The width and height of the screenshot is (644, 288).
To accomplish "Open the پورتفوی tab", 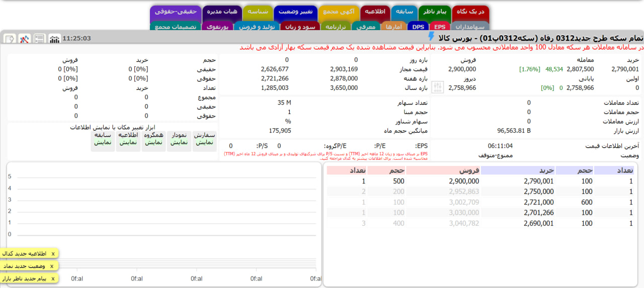I will [x=217, y=27].
